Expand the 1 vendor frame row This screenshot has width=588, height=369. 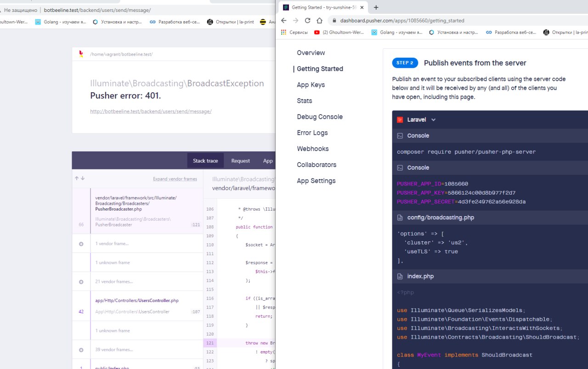tap(137, 244)
